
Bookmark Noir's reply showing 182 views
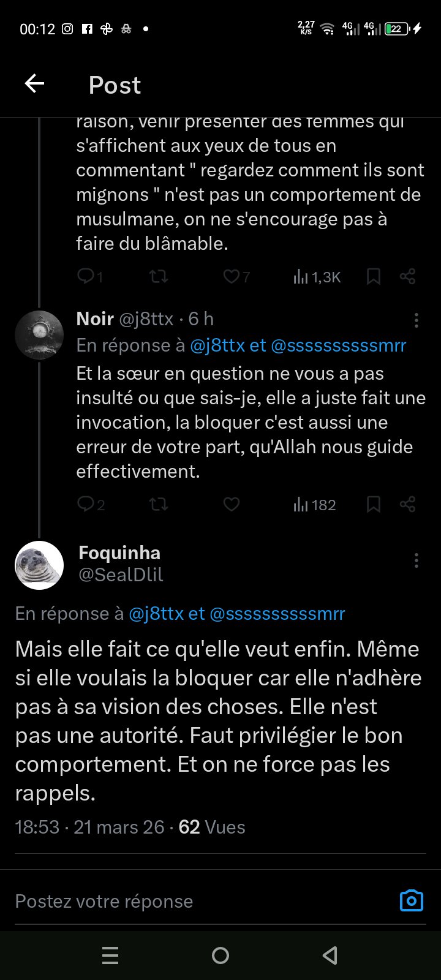pyautogui.click(x=373, y=505)
